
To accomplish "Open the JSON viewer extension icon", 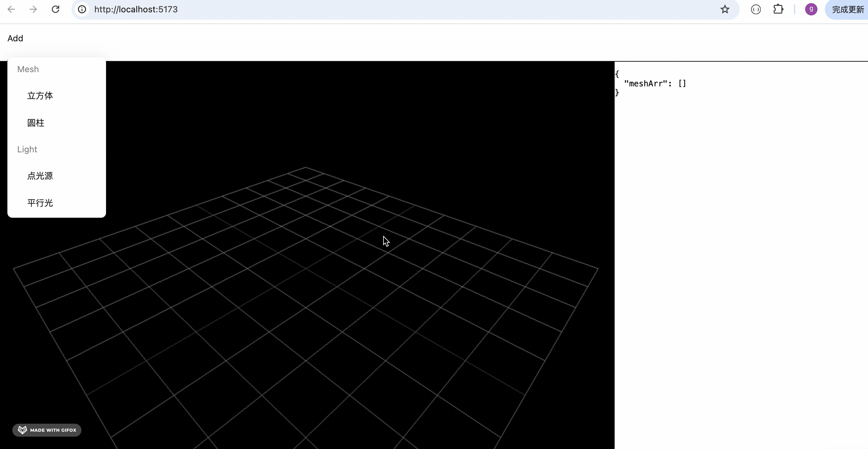I will point(756,10).
